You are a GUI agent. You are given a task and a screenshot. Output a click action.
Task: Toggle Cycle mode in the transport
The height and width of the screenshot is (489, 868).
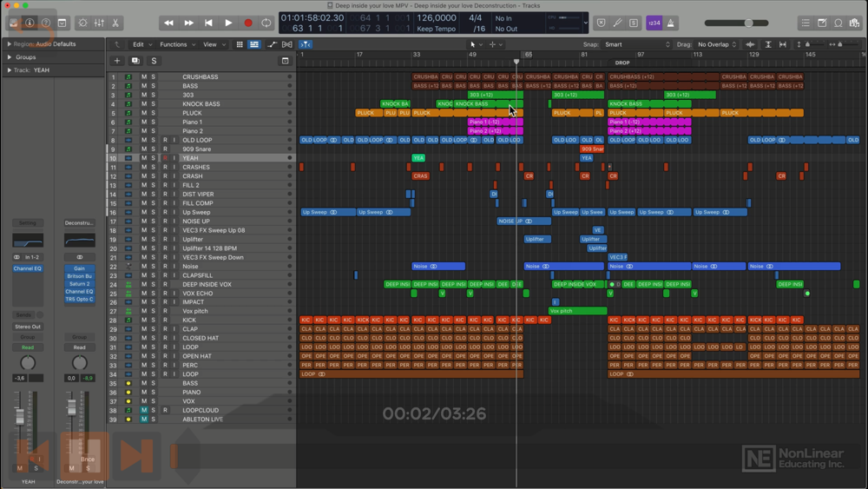tap(266, 23)
